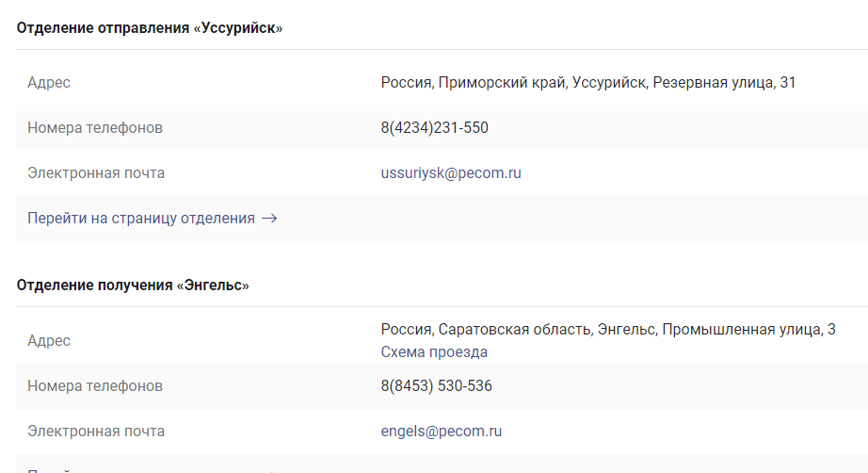Click the "Адрес" label in the Уссурийск section
This screenshot has width=868, height=473.
[x=49, y=83]
